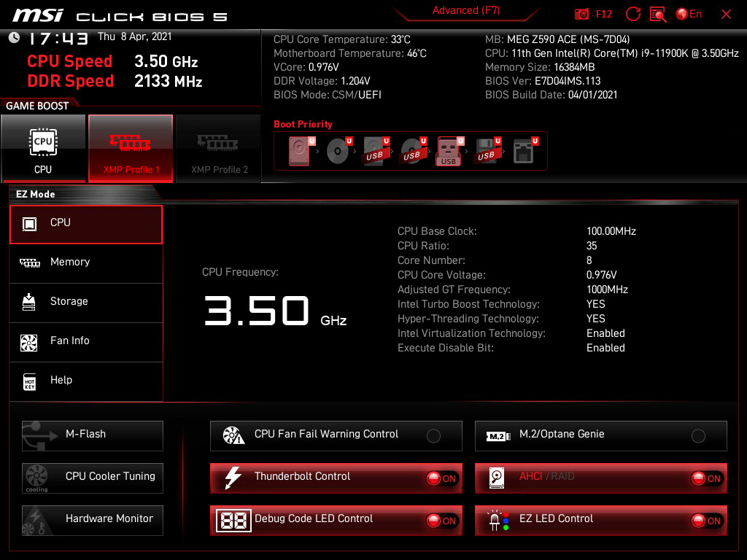
Task: Take a screenshot with the F12 camera icon
Action: pyautogui.click(x=581, y=15)
